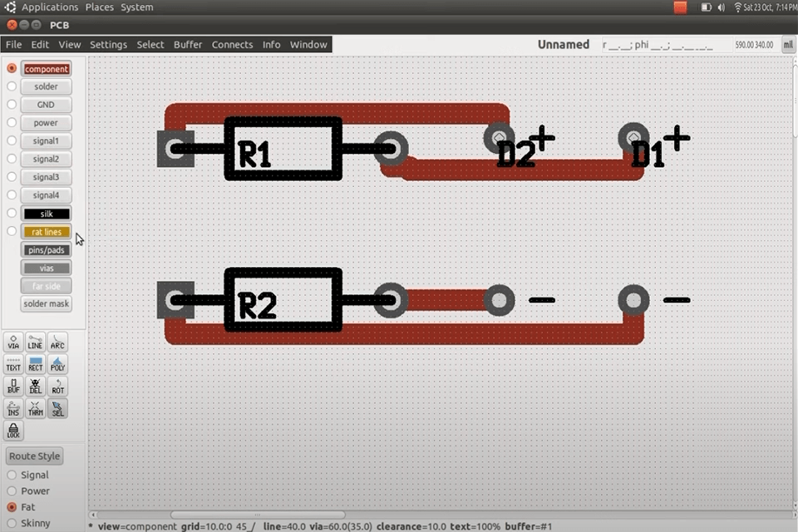Pick the LINE drawing tool
This screenshot has width=798, height=532.
[35, 342]
